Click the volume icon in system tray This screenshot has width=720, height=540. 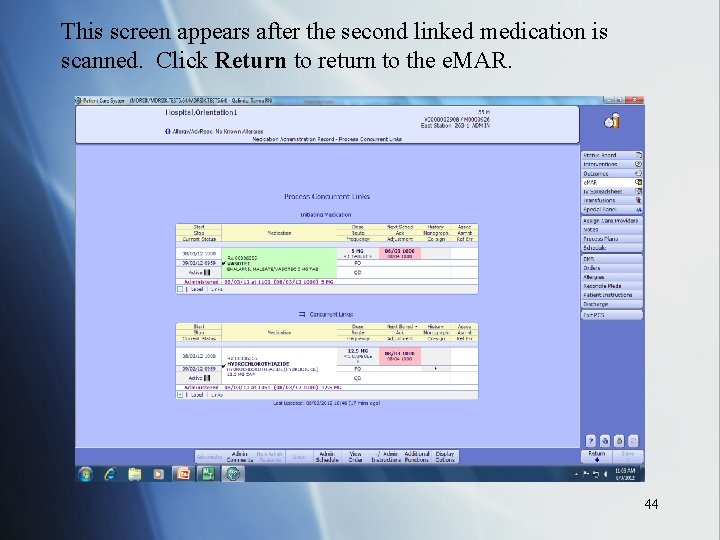(606, 474)
